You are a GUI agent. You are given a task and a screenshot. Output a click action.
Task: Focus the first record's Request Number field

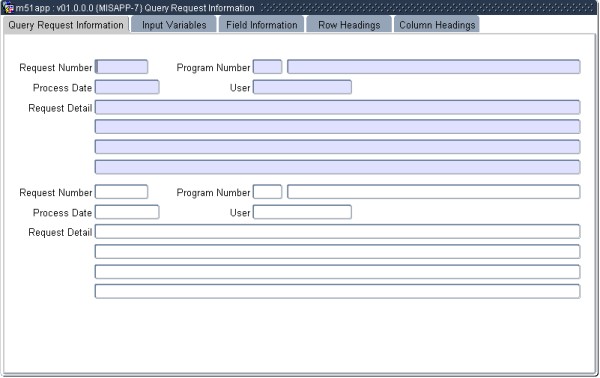pyautogui.click(x=121, y=67)
